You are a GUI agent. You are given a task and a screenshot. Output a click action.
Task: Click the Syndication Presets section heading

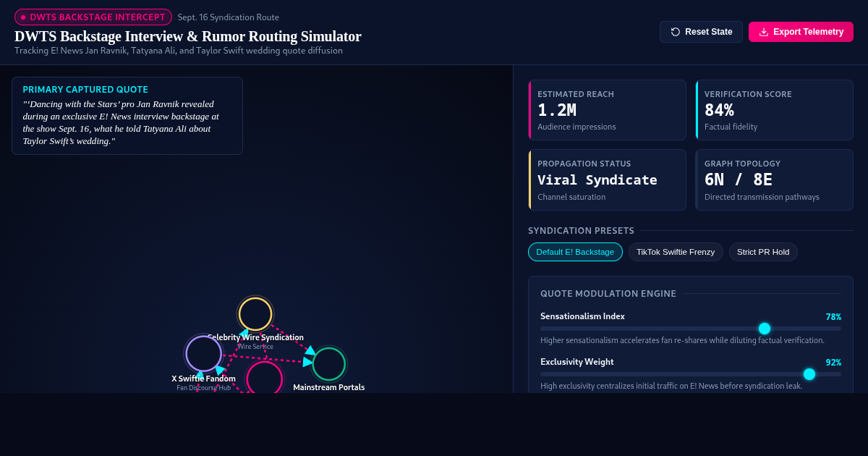tap(581, 231)
